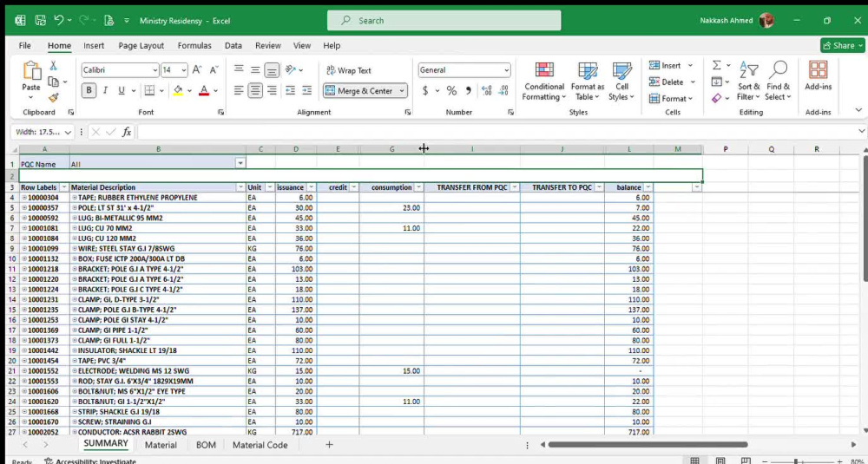Click the formula bar input field
The width and height of the screenshot is (868, 464).
click(x=497, y=132)
